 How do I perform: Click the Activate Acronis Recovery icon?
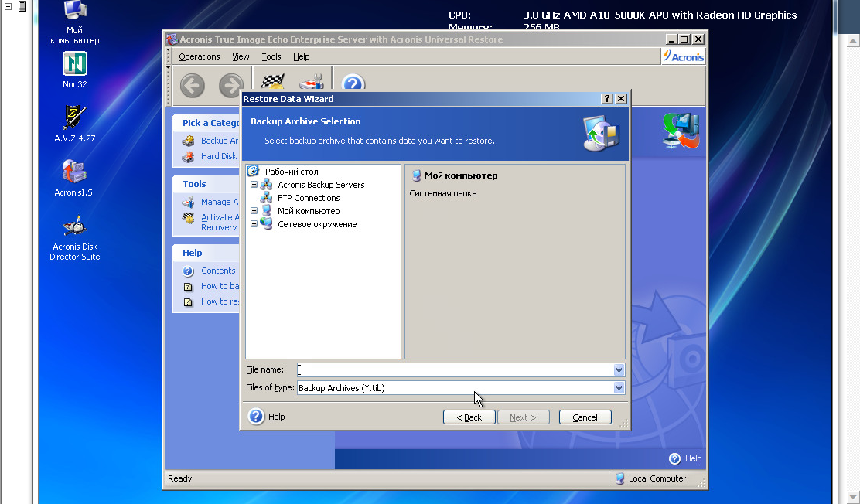click(x=188, y=218)
